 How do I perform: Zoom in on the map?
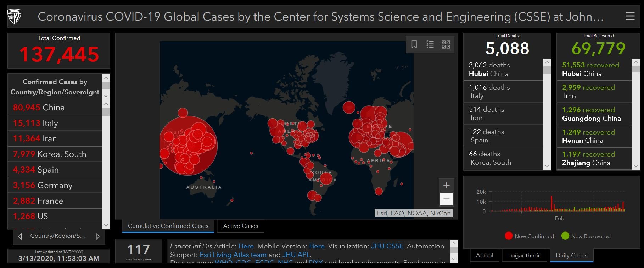(446, 185)
